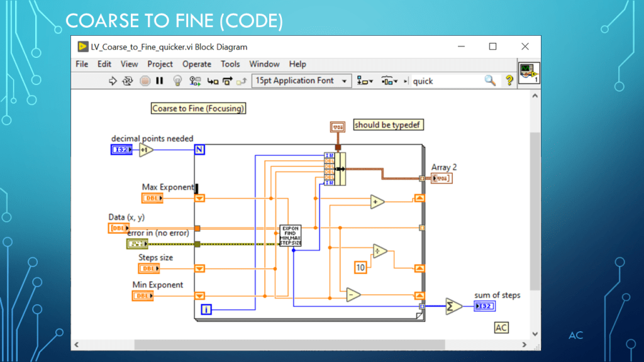
Task: Expand the Distribute Objects dropdown
Action: (390, 81)
